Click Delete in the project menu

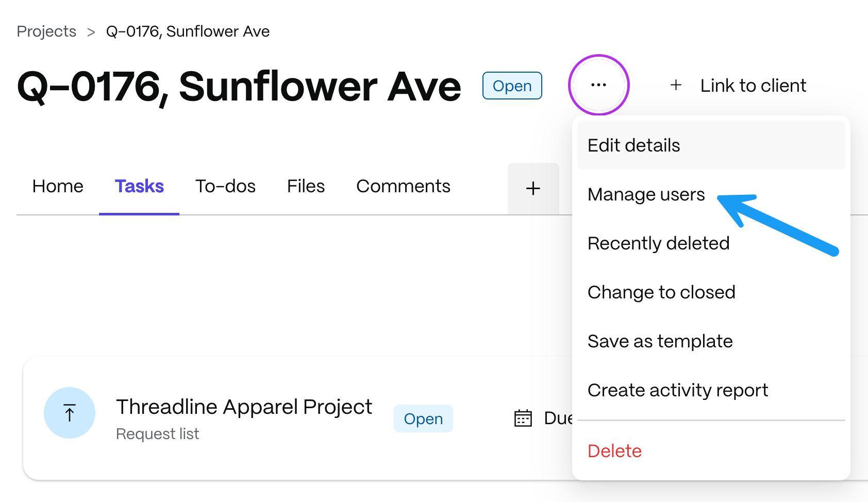711,451
